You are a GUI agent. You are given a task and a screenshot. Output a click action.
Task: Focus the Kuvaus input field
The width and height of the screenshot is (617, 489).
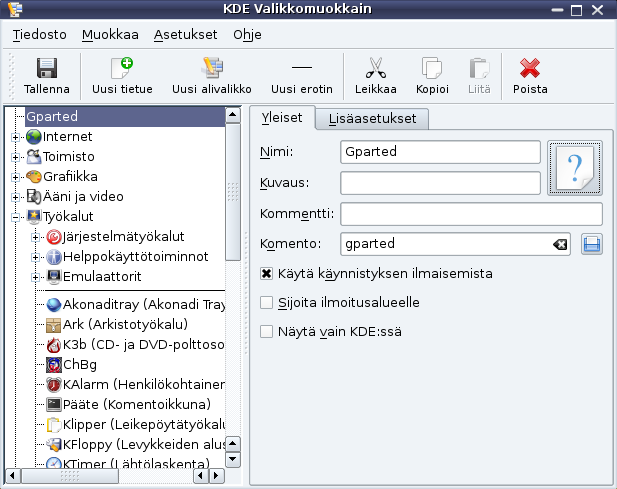tap(440, 183)
